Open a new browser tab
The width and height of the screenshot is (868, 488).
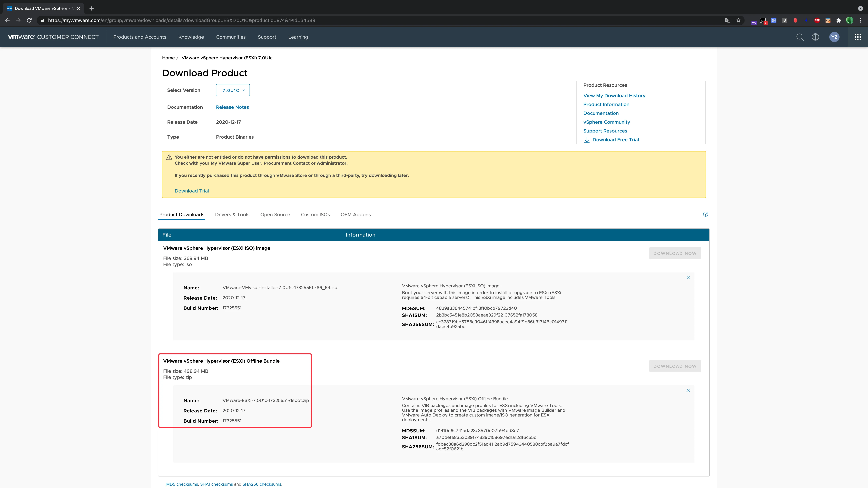click(91, 8)
